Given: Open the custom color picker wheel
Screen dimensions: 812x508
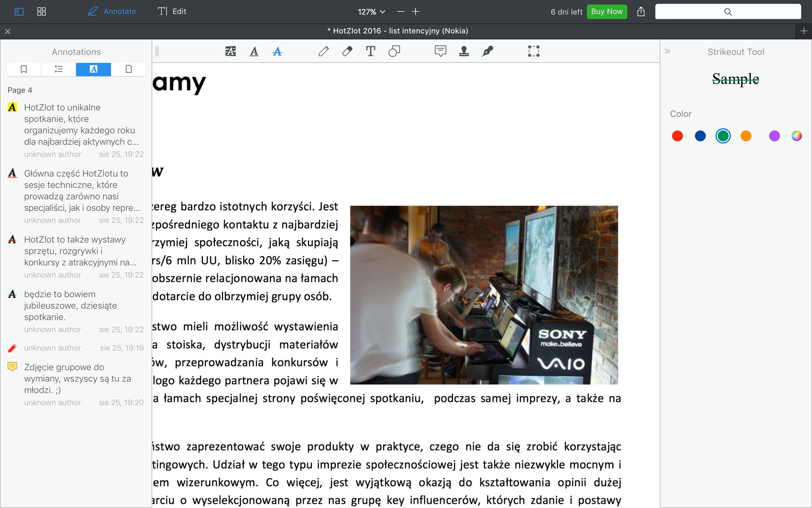Looking at the screenshot, I should coord(796,136).
